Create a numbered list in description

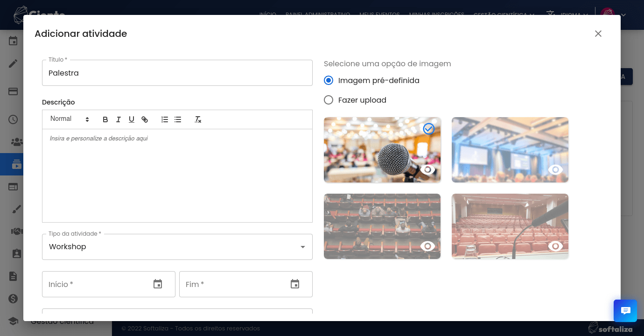click(x=165, y=119)
